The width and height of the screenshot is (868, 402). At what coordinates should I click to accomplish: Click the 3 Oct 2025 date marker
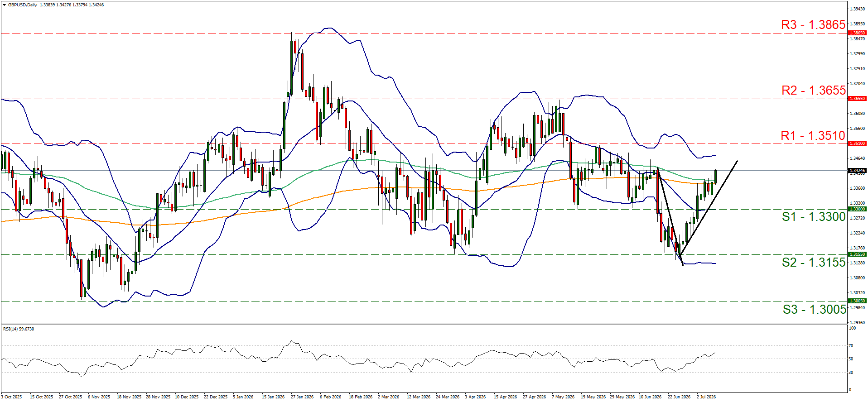click(12, 397)
